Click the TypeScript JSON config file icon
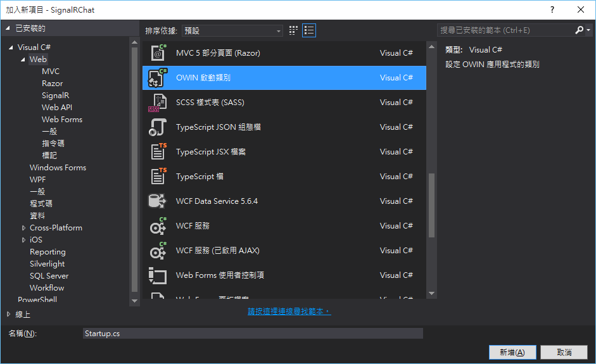596x364 pixels. point(158,127)
